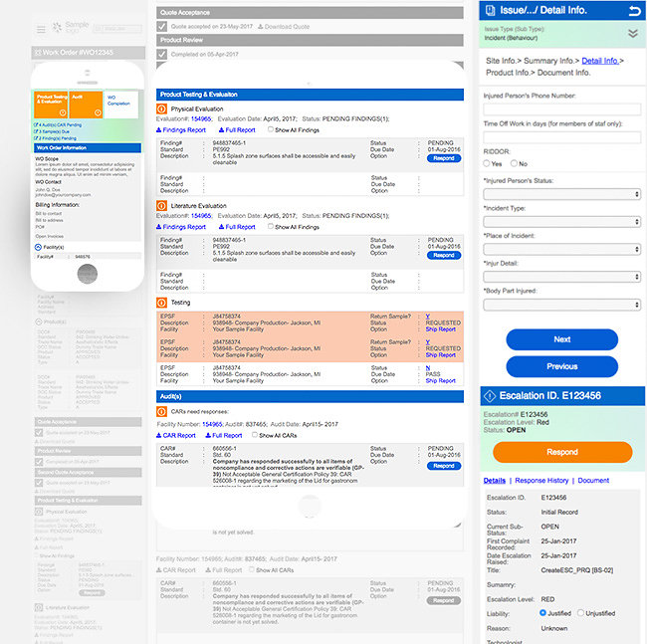647x644 pixels.
Task: Click the Testing orange clock icon
Action: click(x=161, y=303)
